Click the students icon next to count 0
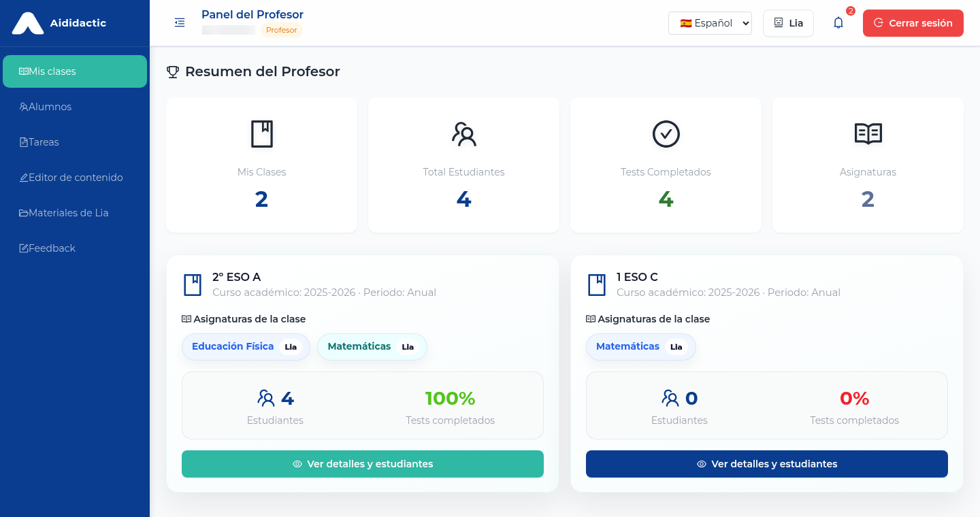This screenshot has width=980, height=517. tap(670, 398)
